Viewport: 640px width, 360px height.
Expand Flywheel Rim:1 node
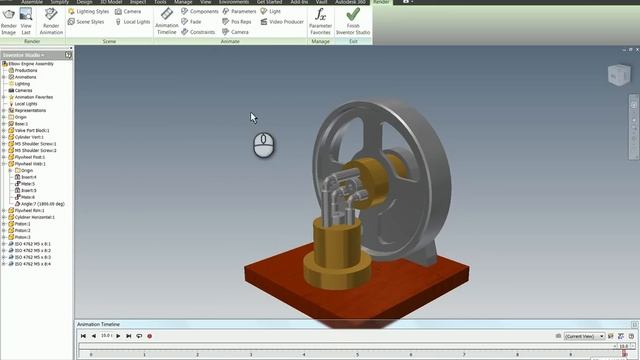(4, 211)
